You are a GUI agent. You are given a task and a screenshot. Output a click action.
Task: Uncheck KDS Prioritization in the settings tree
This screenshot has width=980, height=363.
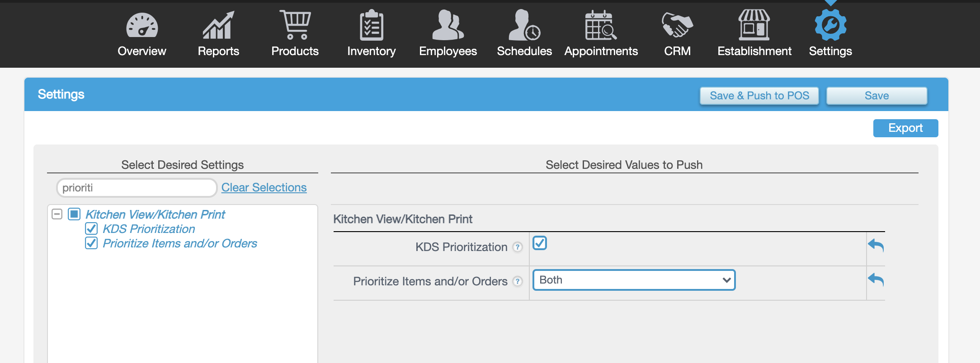coord(91,229)
